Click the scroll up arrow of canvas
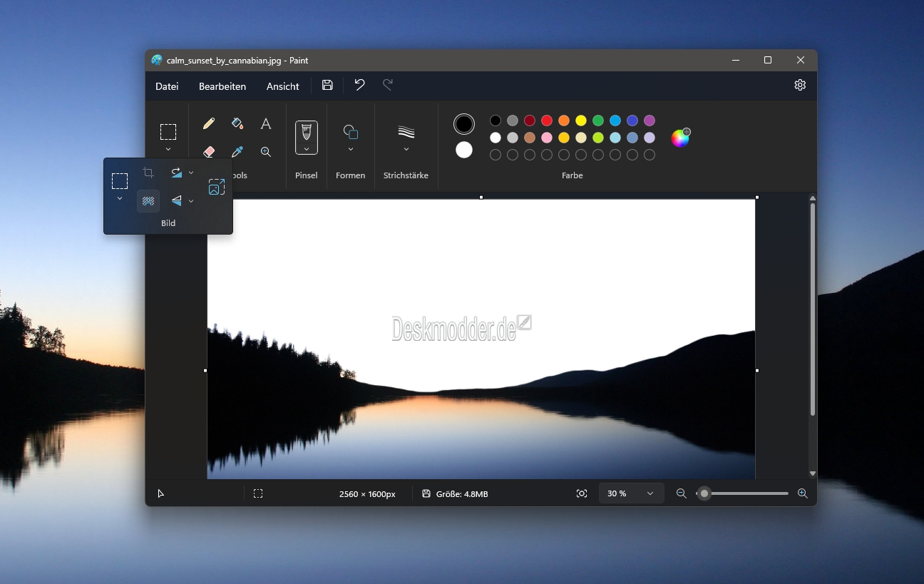This screenshot has height=584, width=924. (x=813, y=198)
